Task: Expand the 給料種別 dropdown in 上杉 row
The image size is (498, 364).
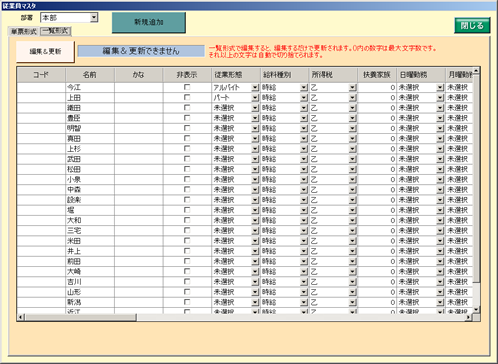Action: pos(304,149)
